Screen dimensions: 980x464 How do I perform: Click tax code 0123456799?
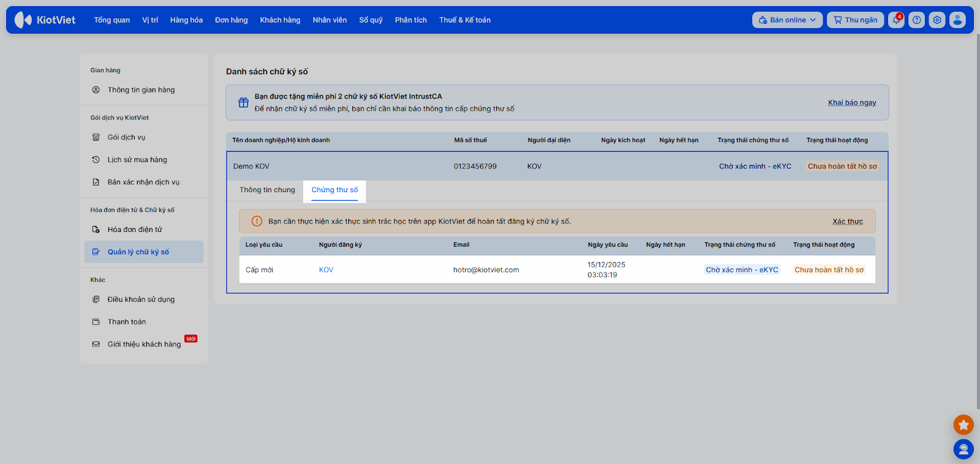click(x=475, y=167)
